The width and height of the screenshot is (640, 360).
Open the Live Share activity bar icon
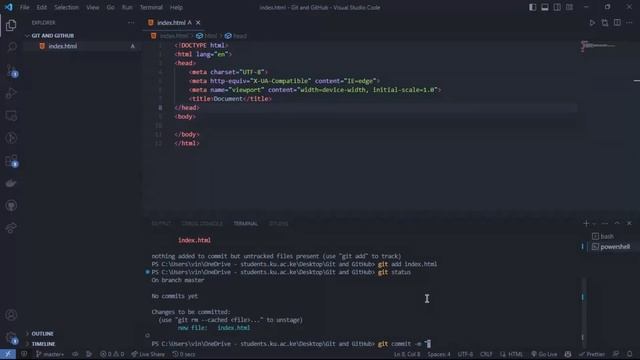(x=11, y=228)
